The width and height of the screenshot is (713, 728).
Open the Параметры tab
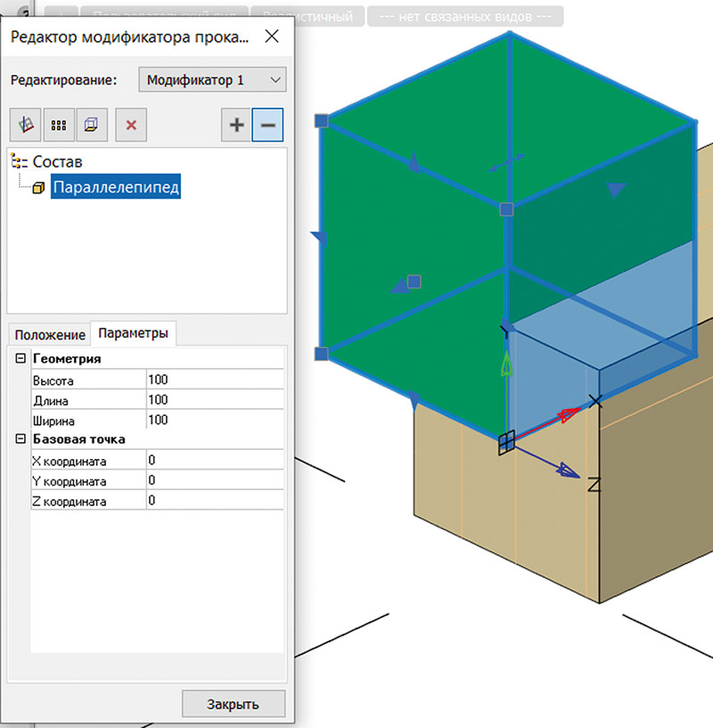pos(134,333)
